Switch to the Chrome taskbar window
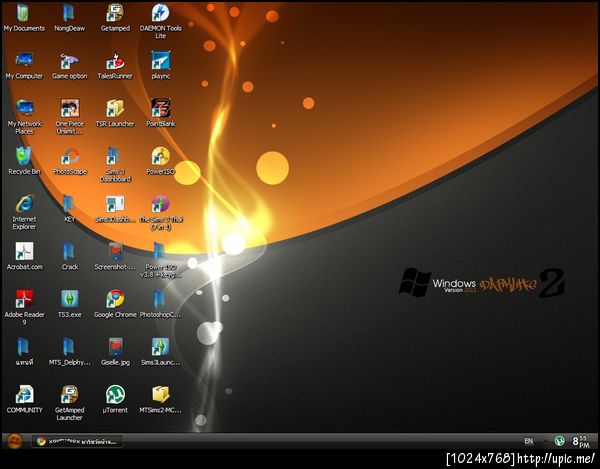Viewport: 600px width, 469px height. coord(77,441)
